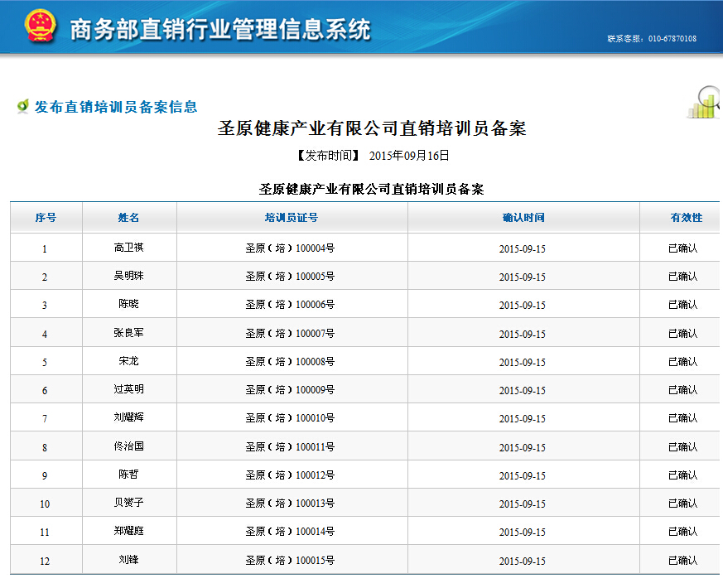
Task: Click confirmation date 2015-09-15 in row 1
Action: coord(523,248)
